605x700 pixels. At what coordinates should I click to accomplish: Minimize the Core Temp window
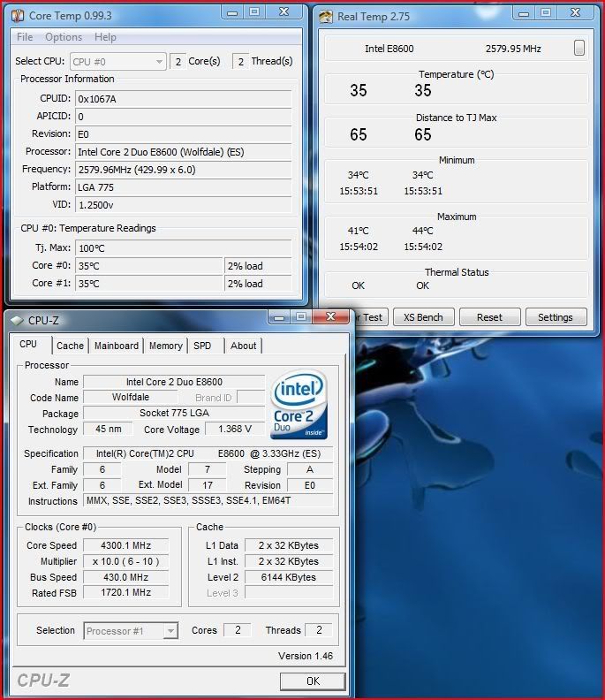232,12
